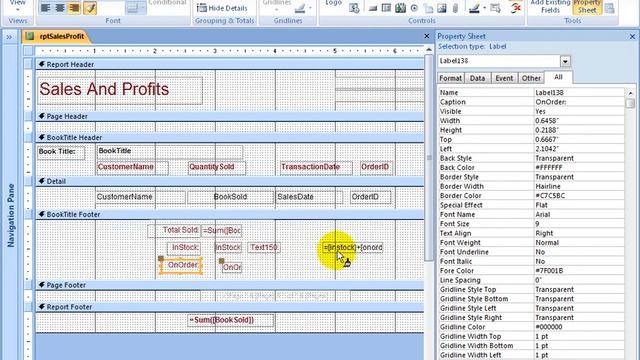Select the Page Header section bar

point(230,116)
